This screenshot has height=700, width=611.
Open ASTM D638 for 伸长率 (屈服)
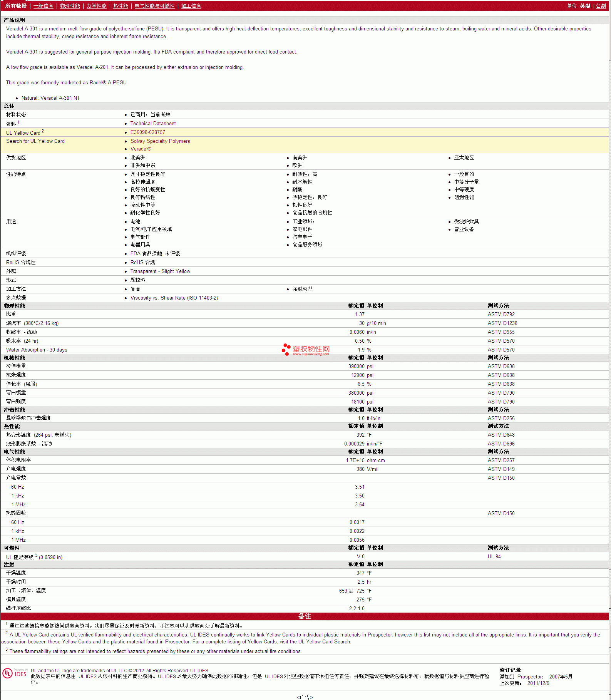pyautogui.click(x=501, y=384)
